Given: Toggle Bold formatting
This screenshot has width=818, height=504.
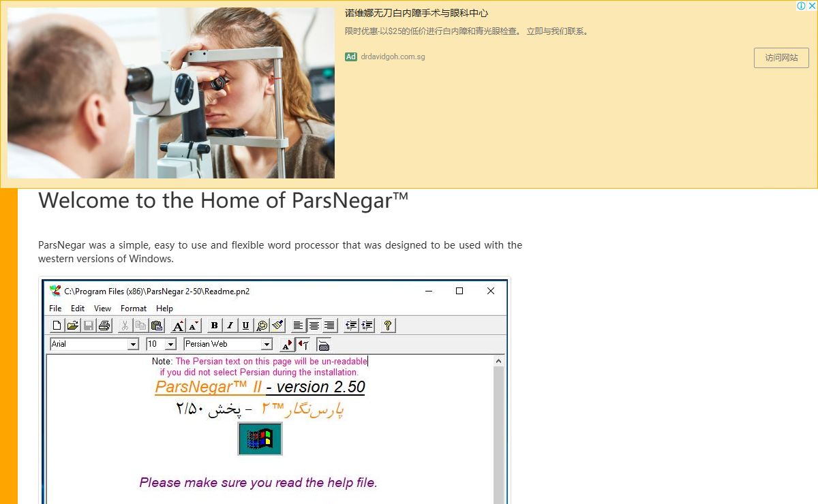Looking at the screenshot, I should (215, 326).
